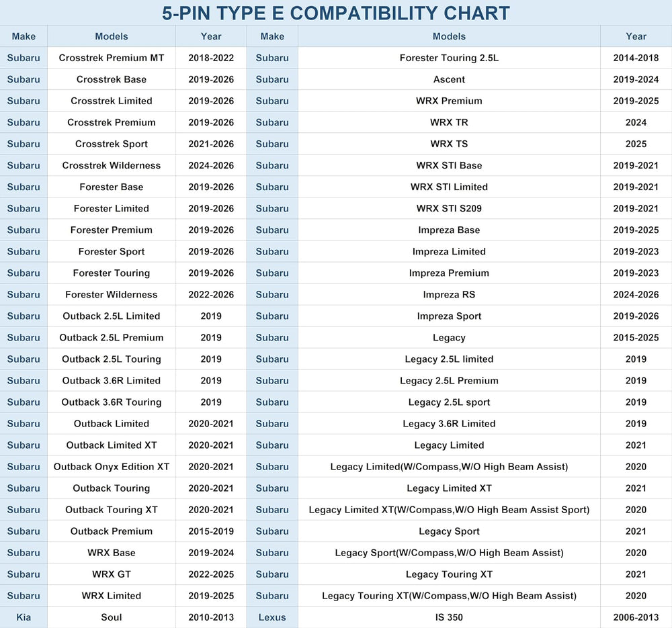Click the WRX TR model cell

(x=449, y=122)
